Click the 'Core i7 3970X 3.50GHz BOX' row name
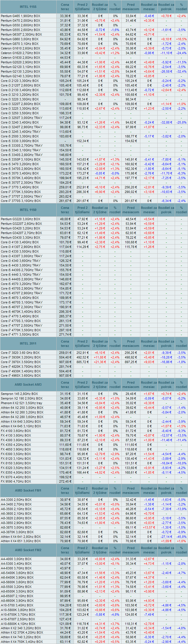This screenshot has height=644, width=188. coord(21,362)
